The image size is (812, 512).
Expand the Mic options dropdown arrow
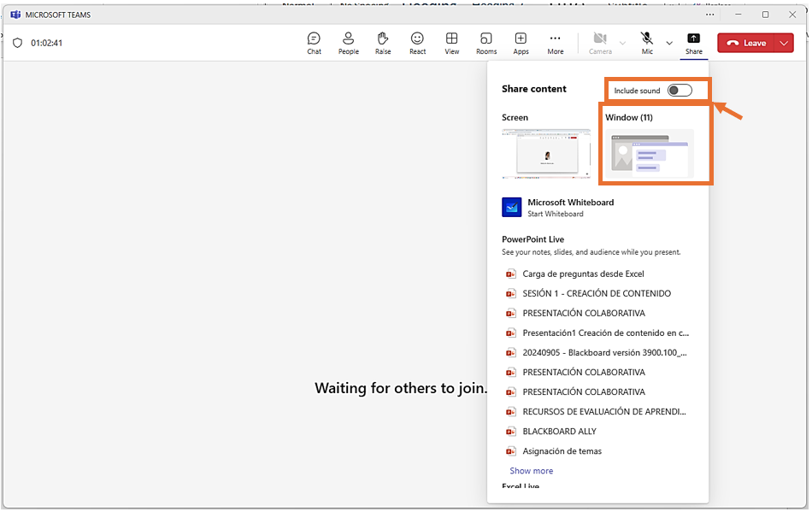(669, 43)
